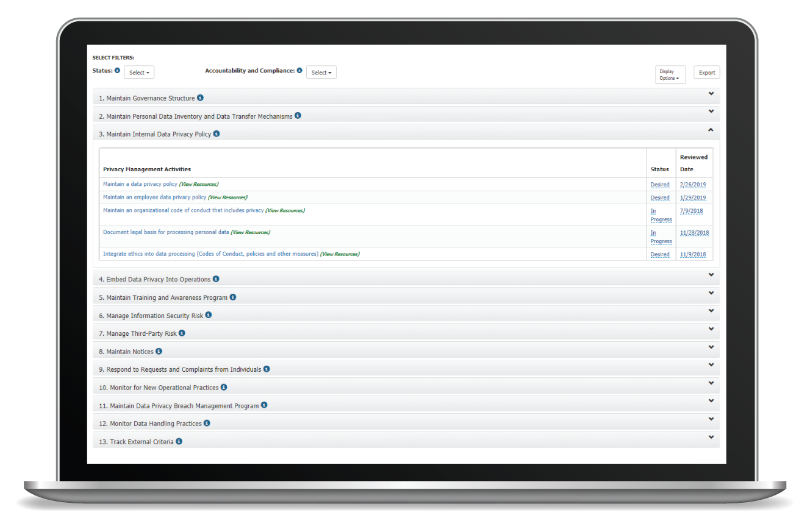Image resolution: width=810 pixels, height=532 pixels.
Task: Expand section 1 with its chevron
Action: [x=711, y=93]
